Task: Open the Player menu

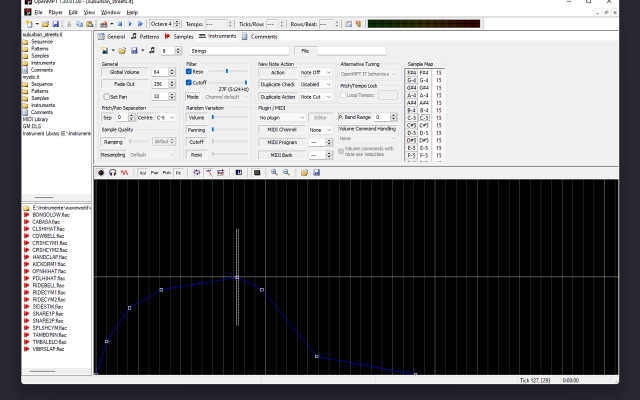Action: 56,13
